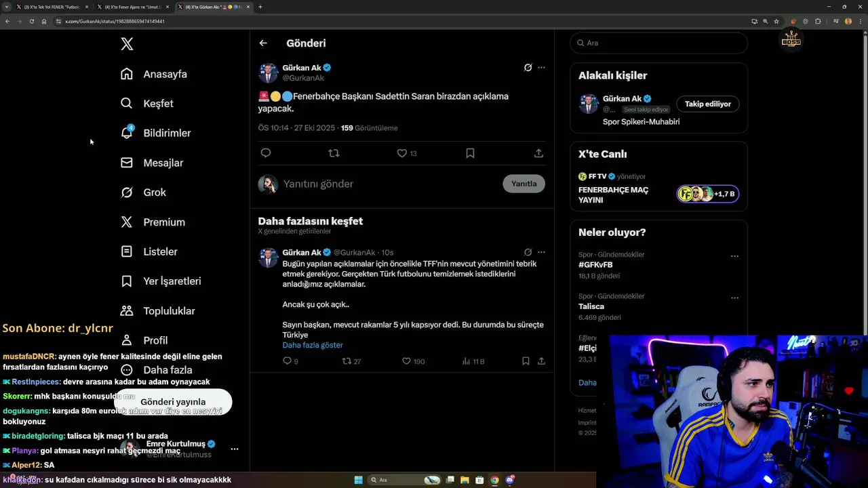Image resolution: width=868 pixels, height=488 pixels.
Task: Open the X logo home icon
Action: pyautogui.click(x=127, y=44)
